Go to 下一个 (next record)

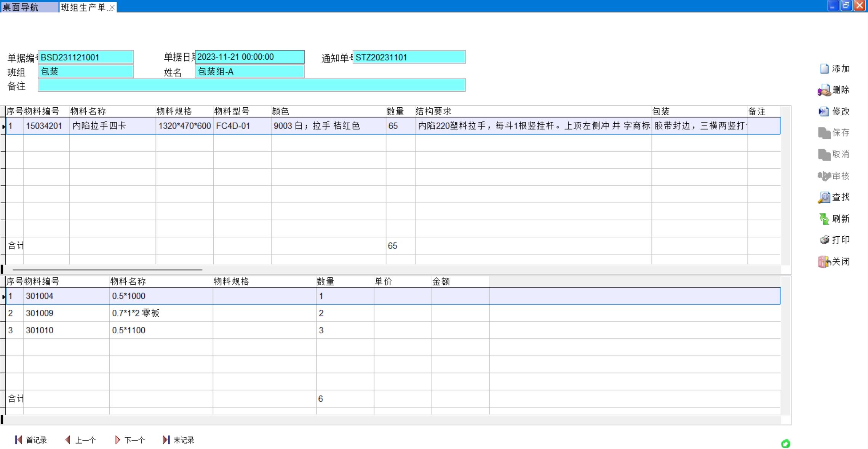[x=130, y=440]
